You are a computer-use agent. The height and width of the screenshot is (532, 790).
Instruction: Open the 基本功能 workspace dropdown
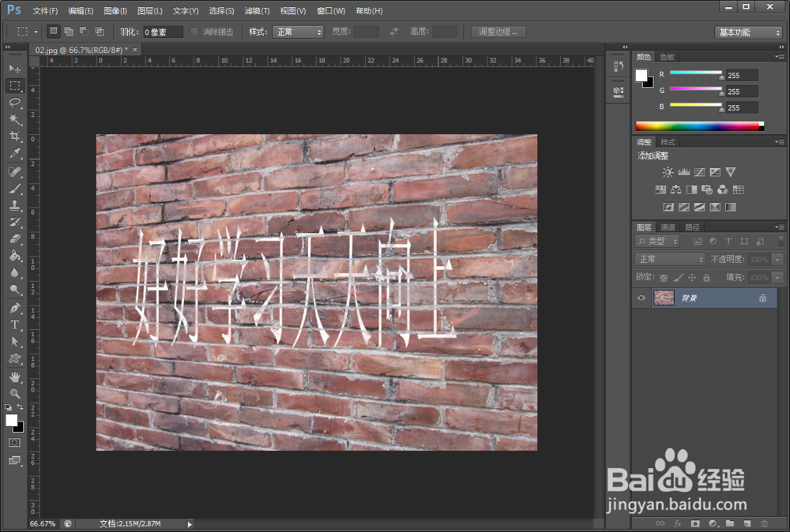[748, 32]
